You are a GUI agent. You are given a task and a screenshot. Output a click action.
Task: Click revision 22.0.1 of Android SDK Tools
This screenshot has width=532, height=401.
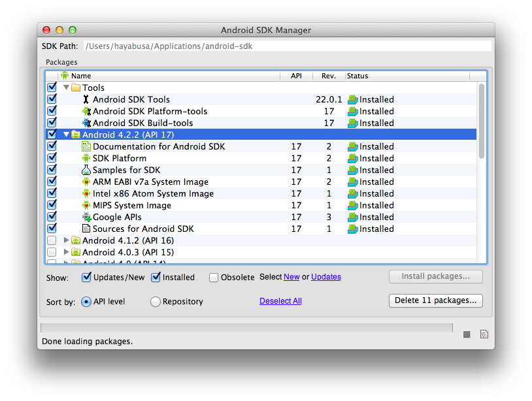tap(329, 100)
